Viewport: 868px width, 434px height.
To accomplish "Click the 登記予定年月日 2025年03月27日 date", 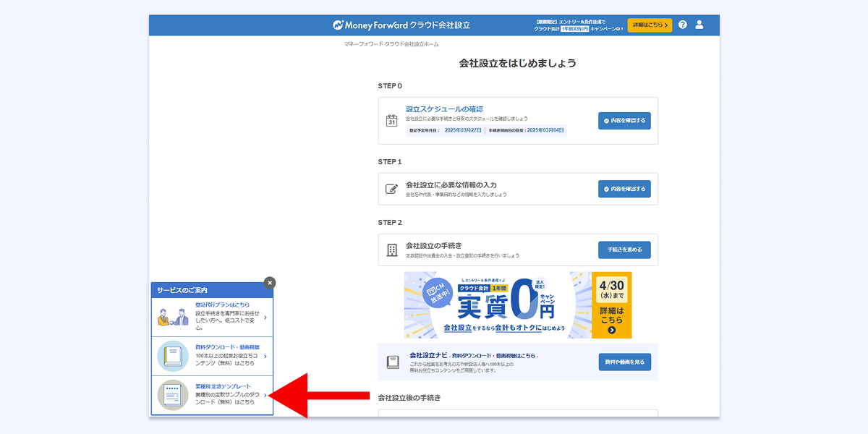I will [x=463, y=130].
